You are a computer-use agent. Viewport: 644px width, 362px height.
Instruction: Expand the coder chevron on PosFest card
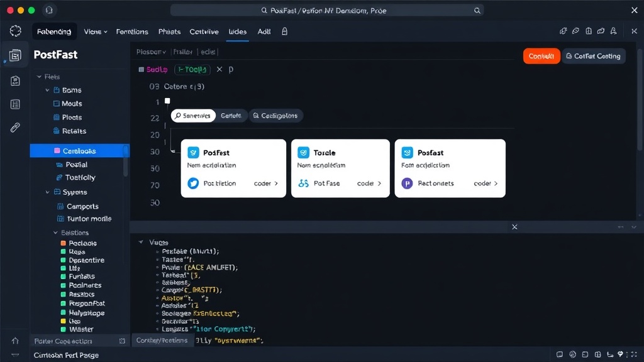pyautogui.click(x=276, y=184)
